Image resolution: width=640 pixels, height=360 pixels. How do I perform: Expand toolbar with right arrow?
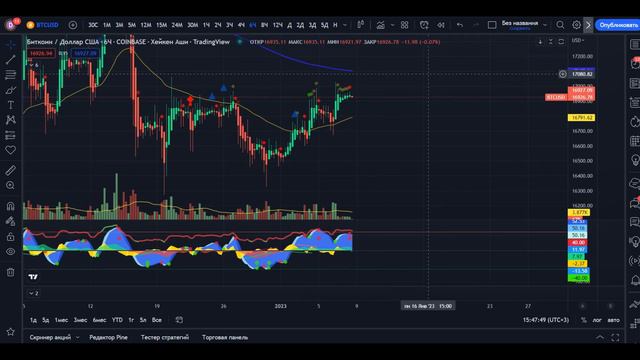pos(588,25)
